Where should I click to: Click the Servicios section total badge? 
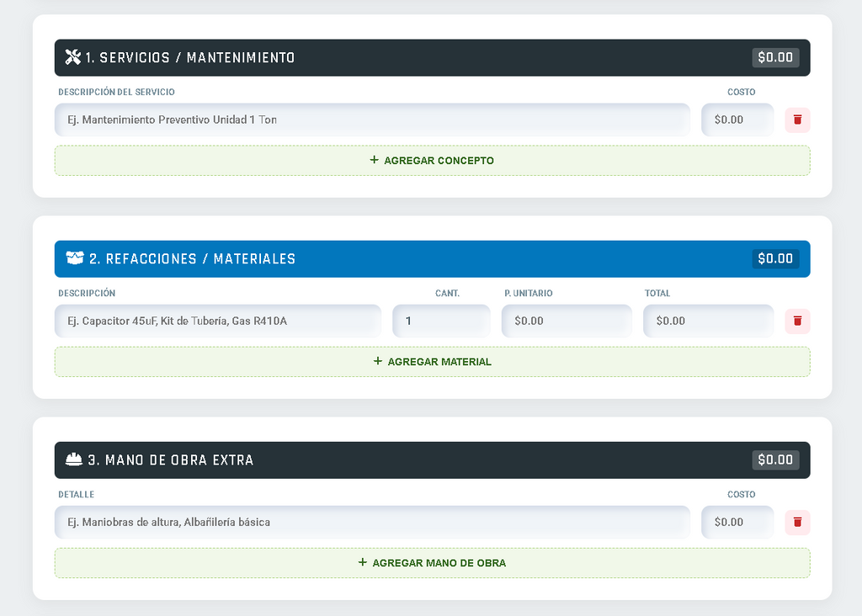tap(775, 58)
